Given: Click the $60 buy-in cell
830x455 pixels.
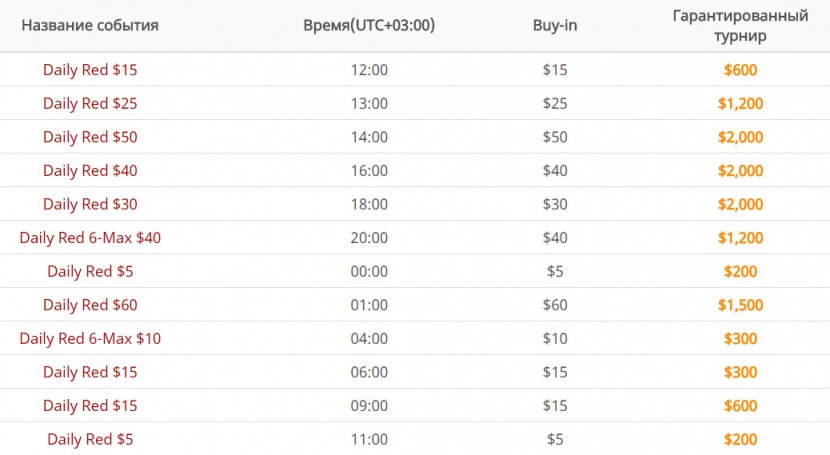Looking at the screenshot, I should pos(555,305).
